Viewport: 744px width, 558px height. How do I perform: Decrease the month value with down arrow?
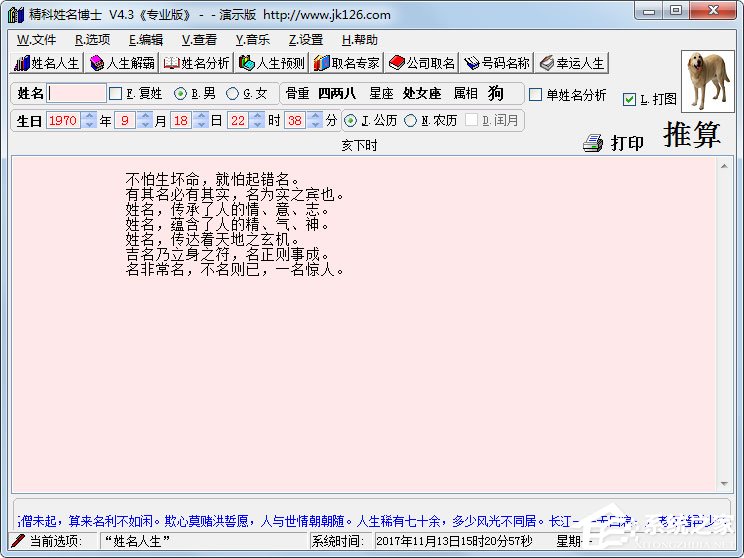coord(145,125)
